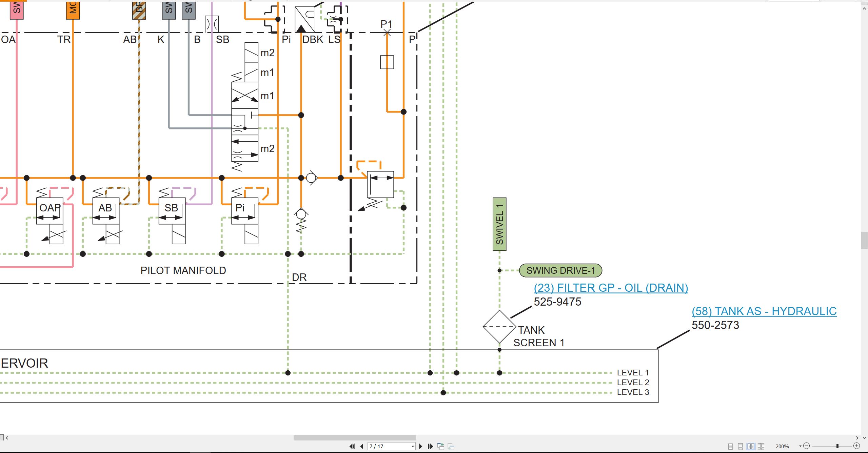The image size is (868, 453).
Task: Click the Pi solenoid valve symbol
Action: coord(244,211)
